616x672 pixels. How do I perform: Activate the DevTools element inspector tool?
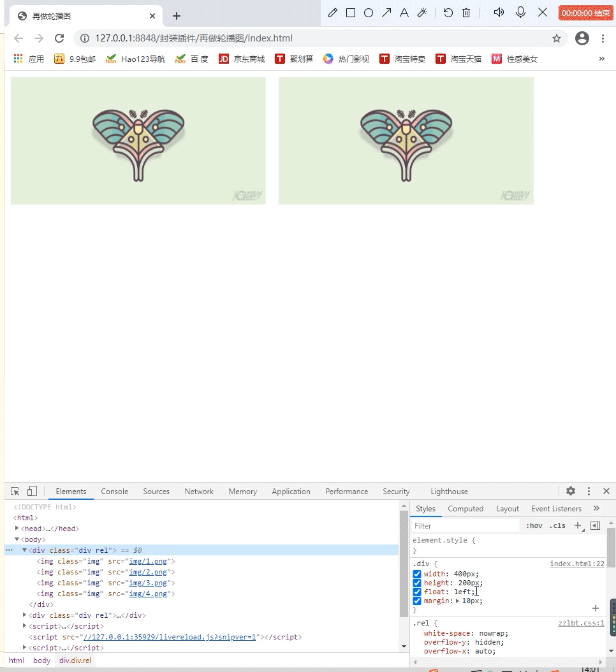(x=15, y=491)
